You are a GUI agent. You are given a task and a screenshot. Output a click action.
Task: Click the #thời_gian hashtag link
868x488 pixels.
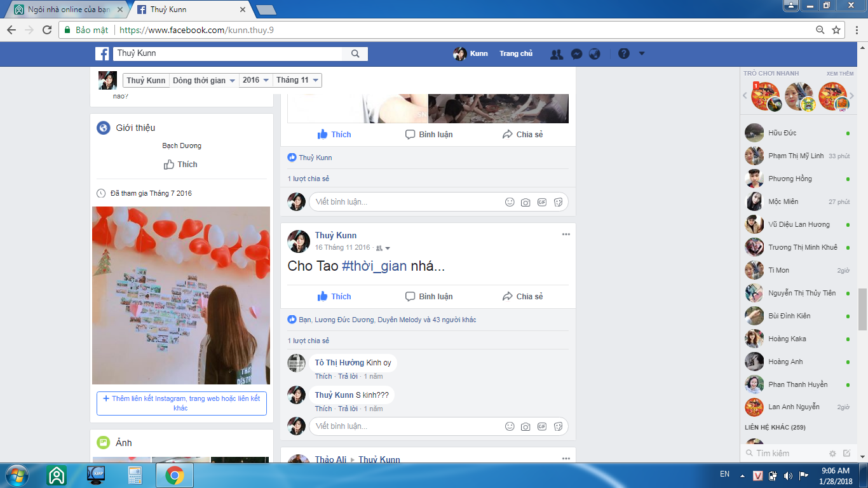pyautogui.click(x=374, y=266)
